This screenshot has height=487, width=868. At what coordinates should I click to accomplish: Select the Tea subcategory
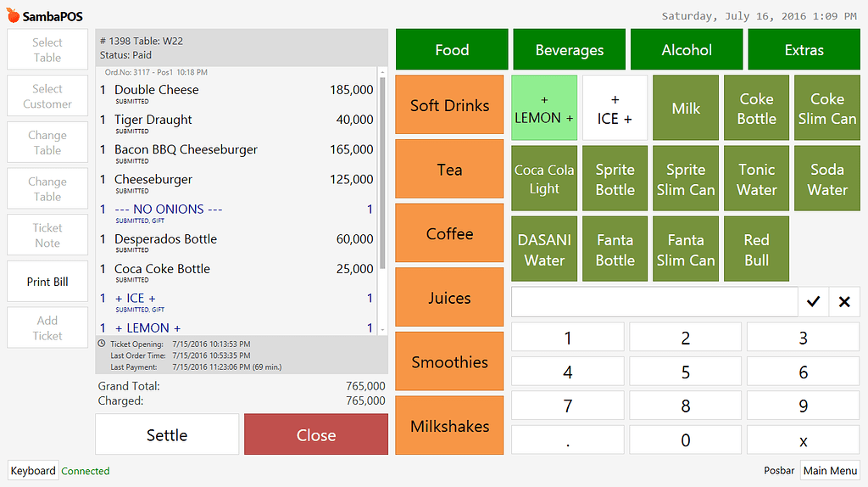(449, 169)
